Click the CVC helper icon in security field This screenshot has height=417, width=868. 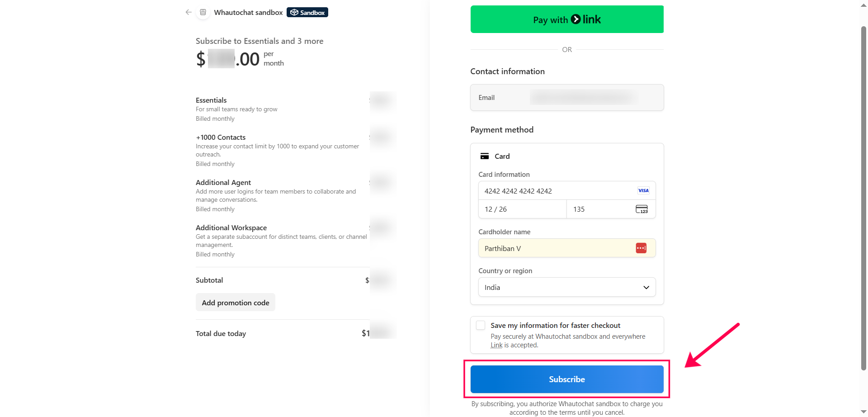click(642, 209)
